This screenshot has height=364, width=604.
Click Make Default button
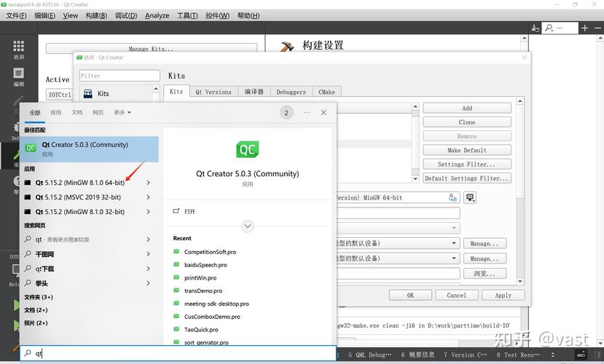[467, 150]
